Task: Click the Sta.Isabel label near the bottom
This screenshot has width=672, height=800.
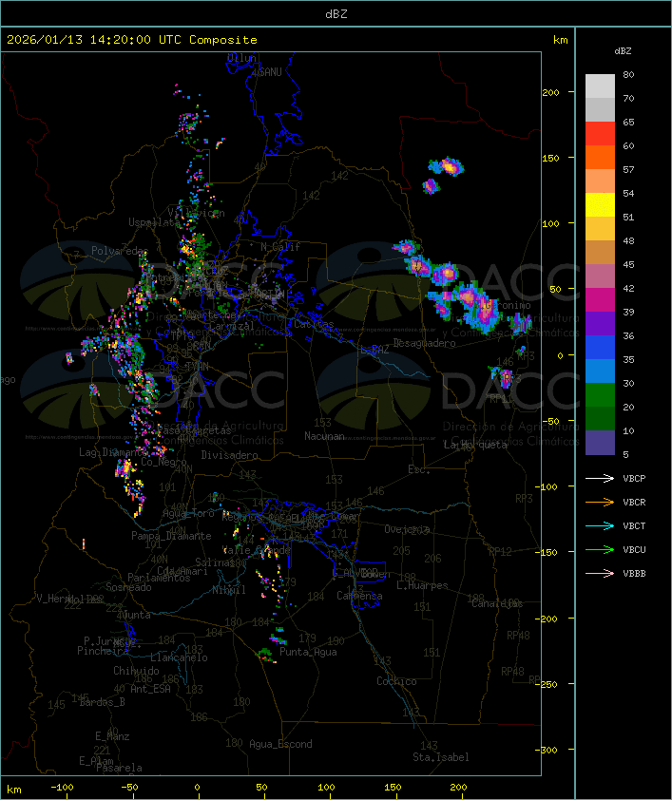Action: click(x=440, y=757)
